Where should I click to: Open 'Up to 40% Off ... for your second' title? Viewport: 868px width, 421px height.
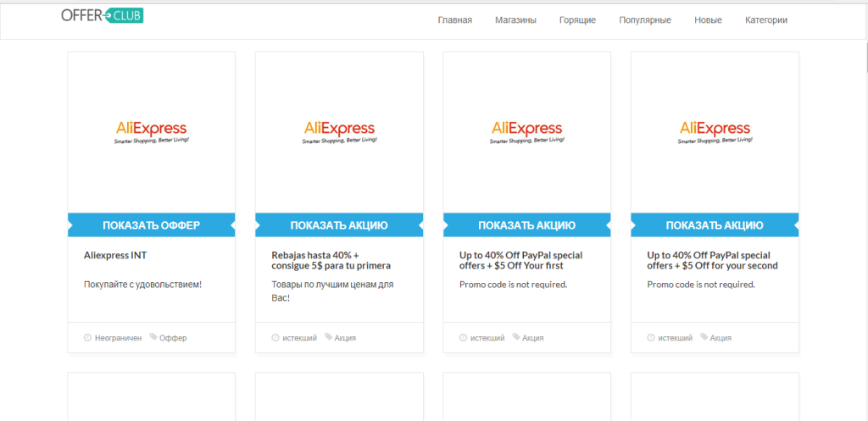(712, 261)
